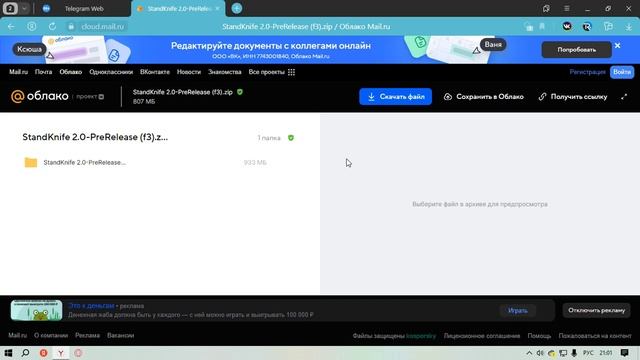Click the taskbar volume speaker icon
This screenshot has width=640, height=360.
540,353
